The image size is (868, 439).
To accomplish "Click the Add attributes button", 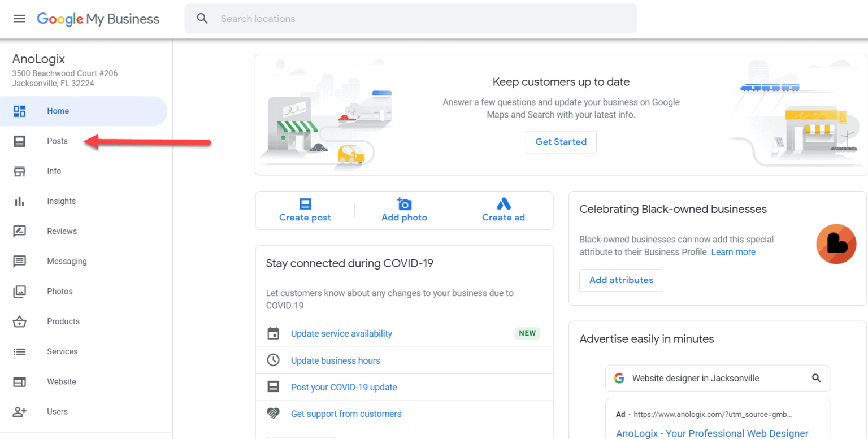I will pos(621,280).
